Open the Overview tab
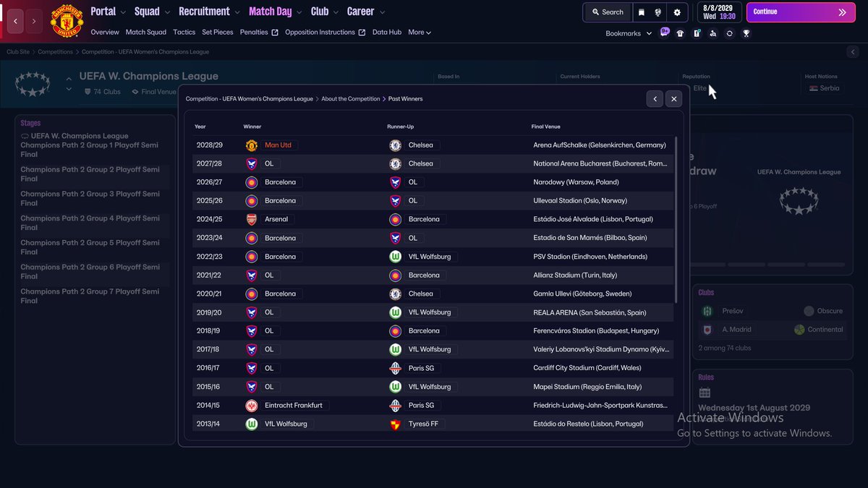The height and width of the screenshot is (488, 868). (105, 33)
